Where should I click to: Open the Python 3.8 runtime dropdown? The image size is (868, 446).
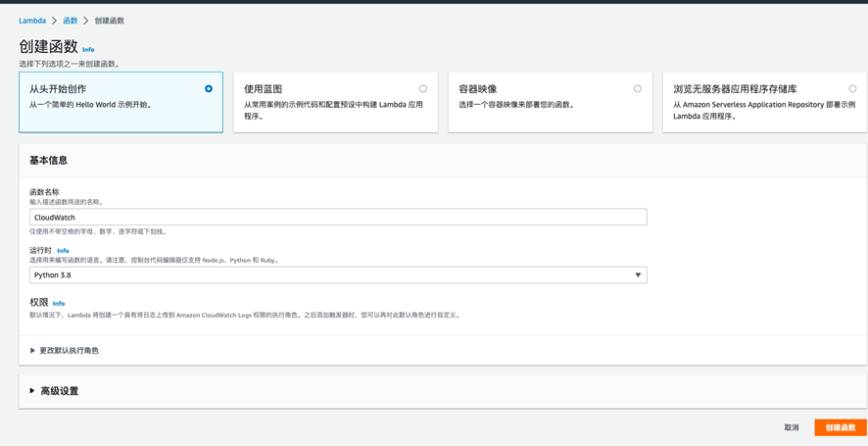tap(338, 275)
